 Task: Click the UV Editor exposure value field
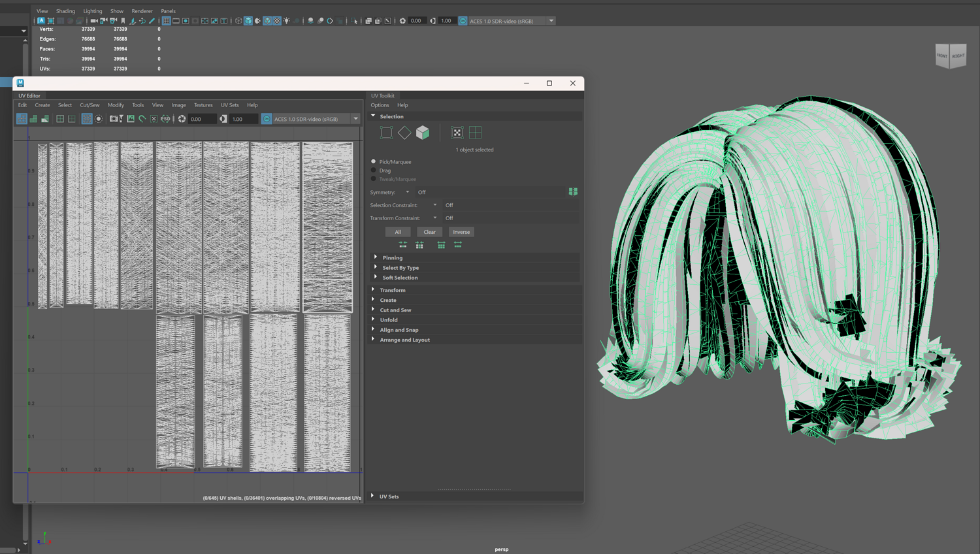(202, 119)
